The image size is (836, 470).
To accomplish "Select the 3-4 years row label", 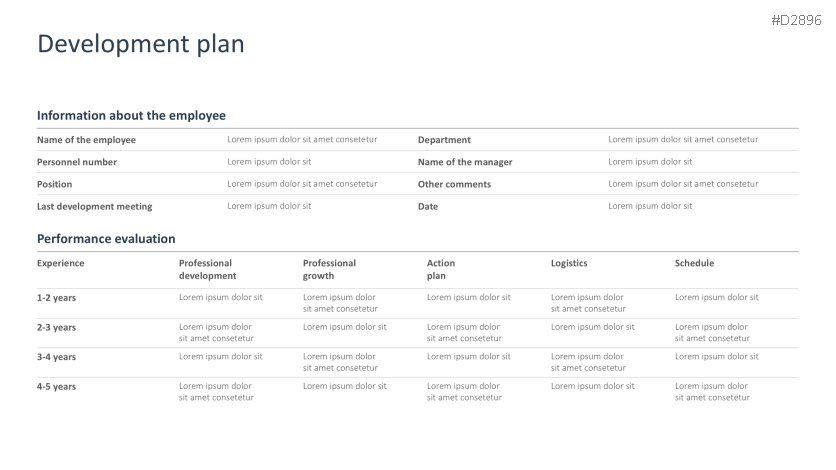I will click(x=56, y=357).
